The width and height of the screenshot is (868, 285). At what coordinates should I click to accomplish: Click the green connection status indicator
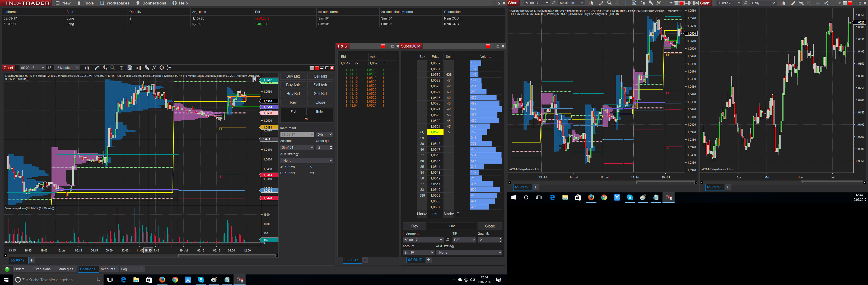point(7,269)
